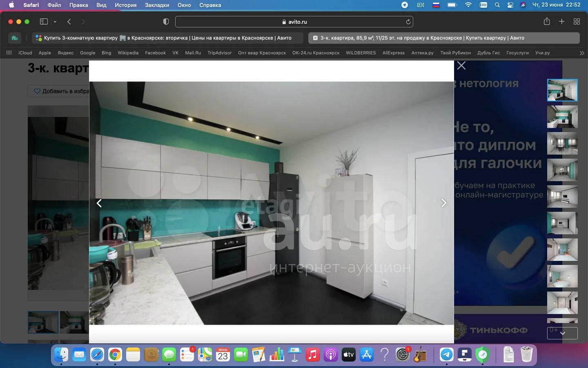Screen dimensions: 588x368
Task: Show hidden bookmarks overflow chevron
Action: click(582, 53)
